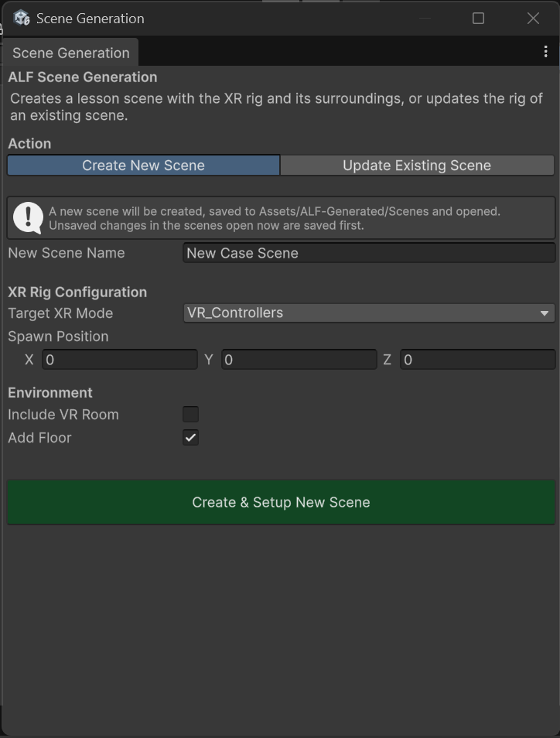Maximize the Scene Generation window
This screenshot has height=738, width=560.
coord(478,19)
